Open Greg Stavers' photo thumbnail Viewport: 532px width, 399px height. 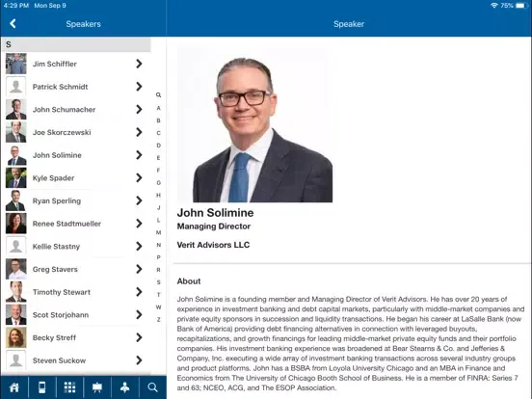pos(16,269)
